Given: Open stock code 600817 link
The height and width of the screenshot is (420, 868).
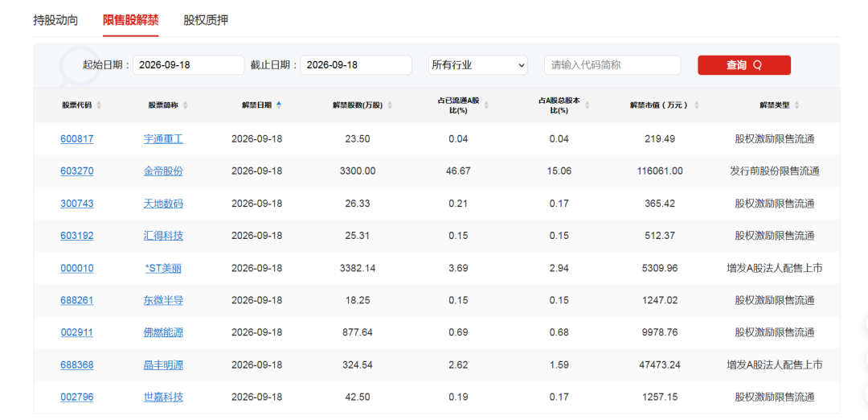Looking at the screenshot, I should click(x=77, y=139).
